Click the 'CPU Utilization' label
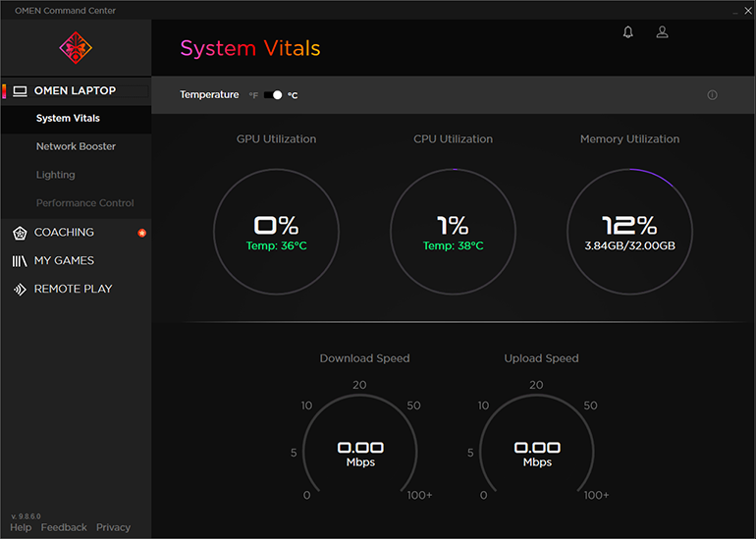756x539 pixels. (x=454, y=139)
